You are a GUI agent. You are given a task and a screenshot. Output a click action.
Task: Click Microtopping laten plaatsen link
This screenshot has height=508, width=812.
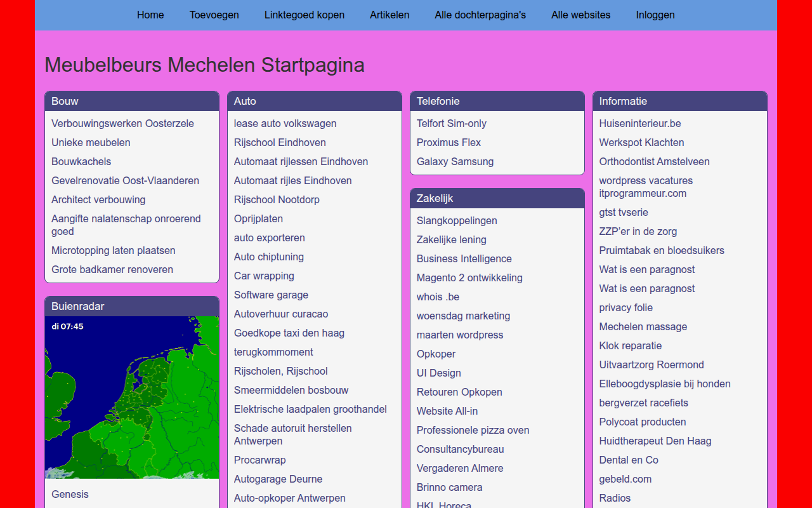114,250
